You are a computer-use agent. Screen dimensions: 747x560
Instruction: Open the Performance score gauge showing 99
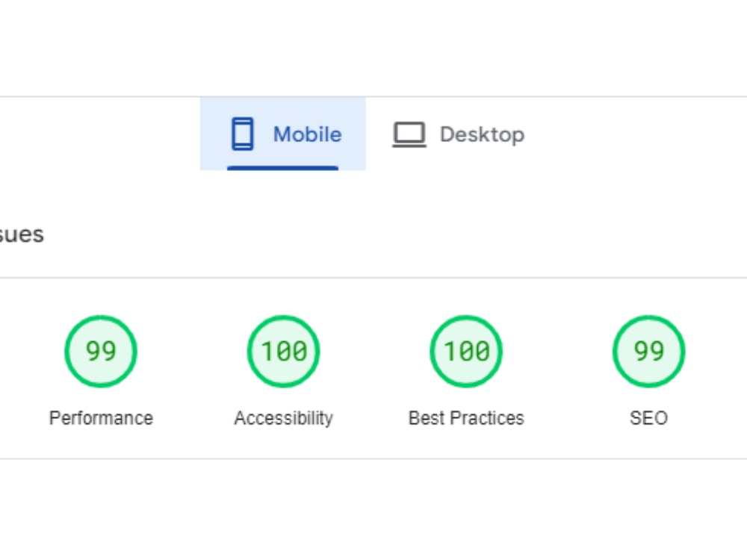coord(101,352)
